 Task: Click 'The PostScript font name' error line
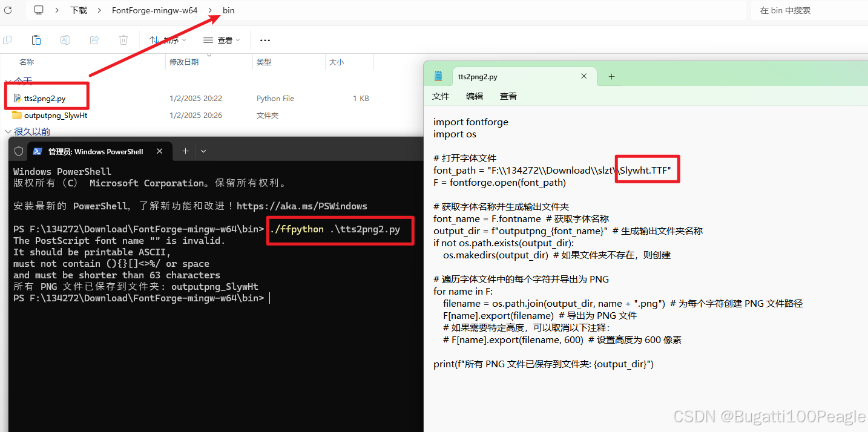point(119,241)
